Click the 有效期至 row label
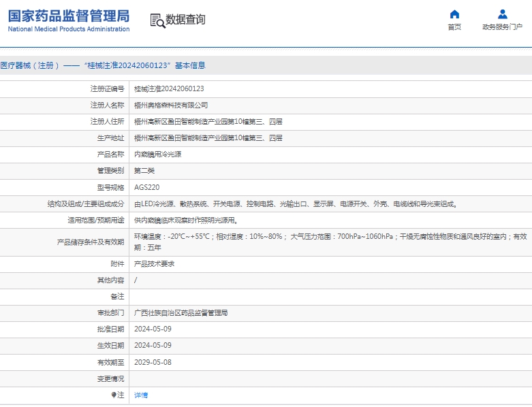 (x=110, y=362)
